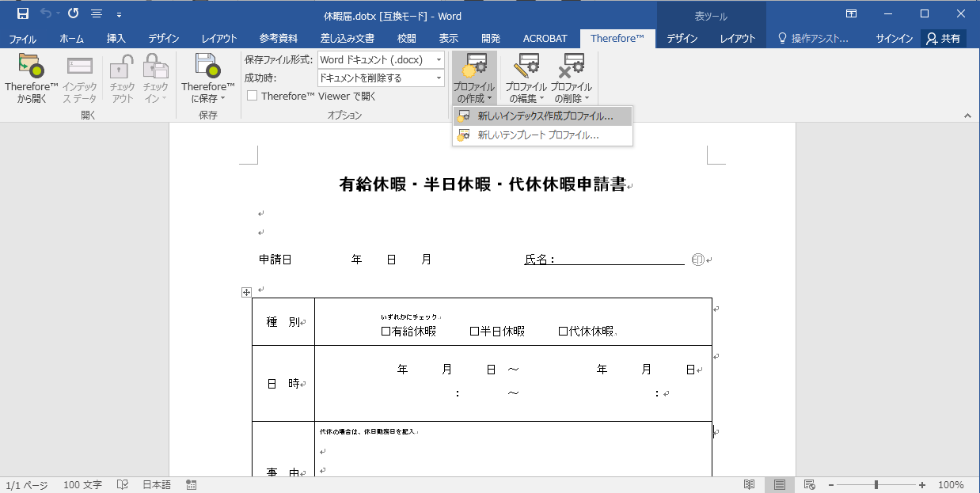980x493 pixels.
Task: Switch to the ホーム tab
Action: [x=72, y=39]
